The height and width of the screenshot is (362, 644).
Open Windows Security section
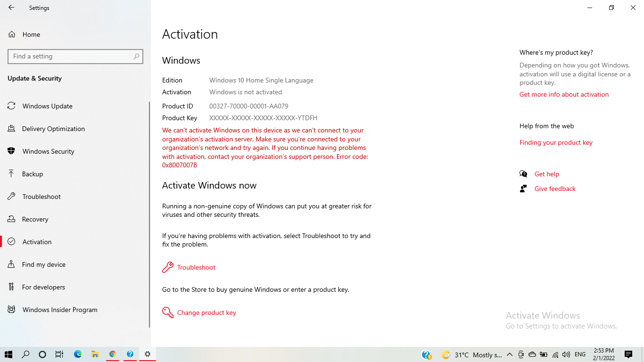48,151
